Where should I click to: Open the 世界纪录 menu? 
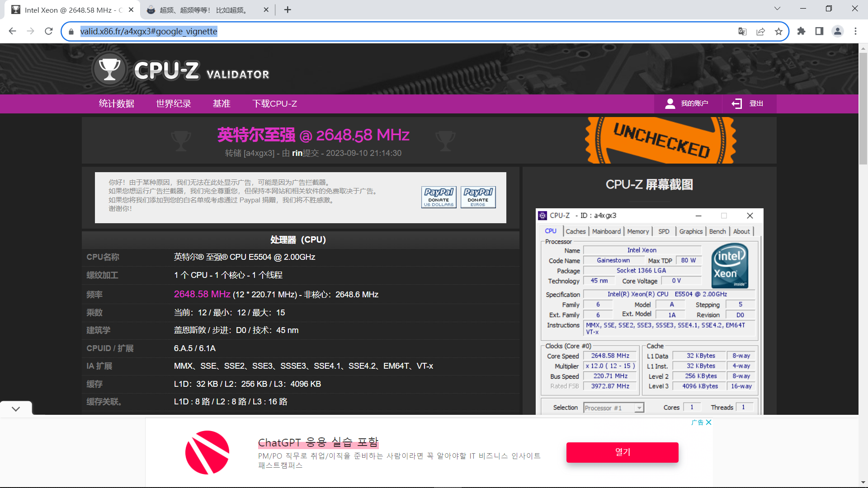[x=174, y=104]
